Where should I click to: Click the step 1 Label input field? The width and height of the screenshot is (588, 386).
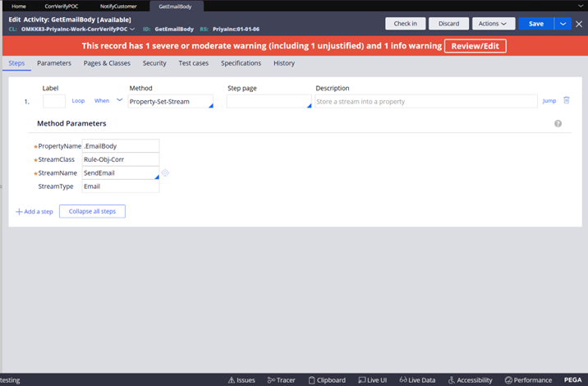pos(54,101)
